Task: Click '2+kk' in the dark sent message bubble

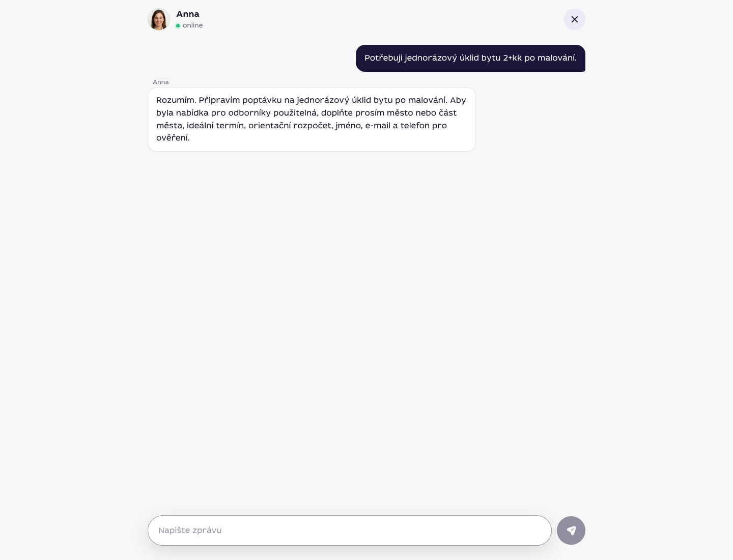Action: coord(513,58)
